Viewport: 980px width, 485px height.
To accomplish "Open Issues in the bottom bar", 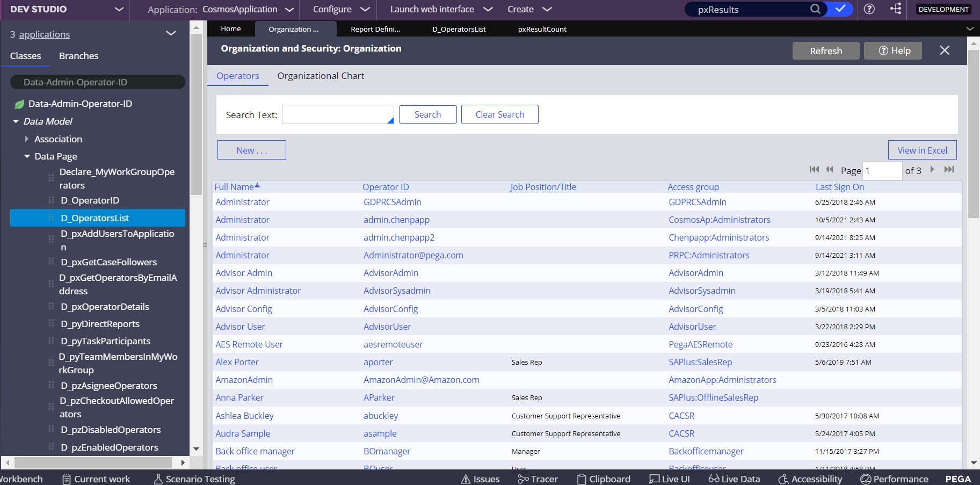I will click(481, 479).
